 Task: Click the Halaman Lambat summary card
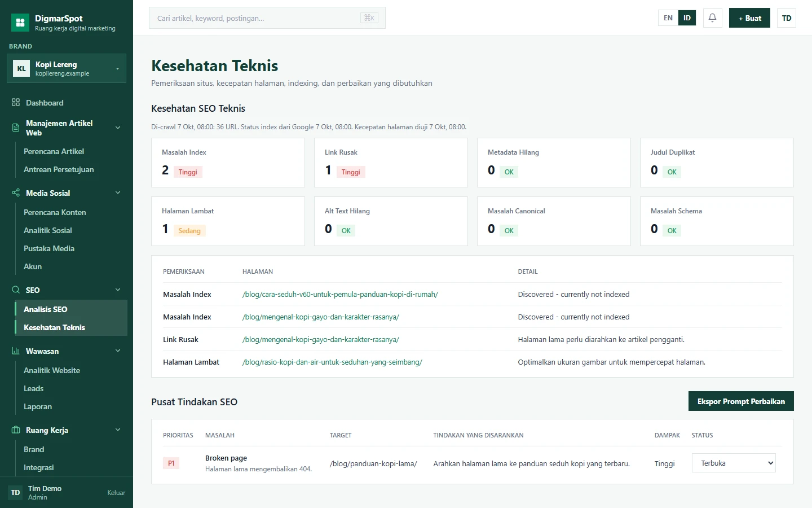[228, 221]
